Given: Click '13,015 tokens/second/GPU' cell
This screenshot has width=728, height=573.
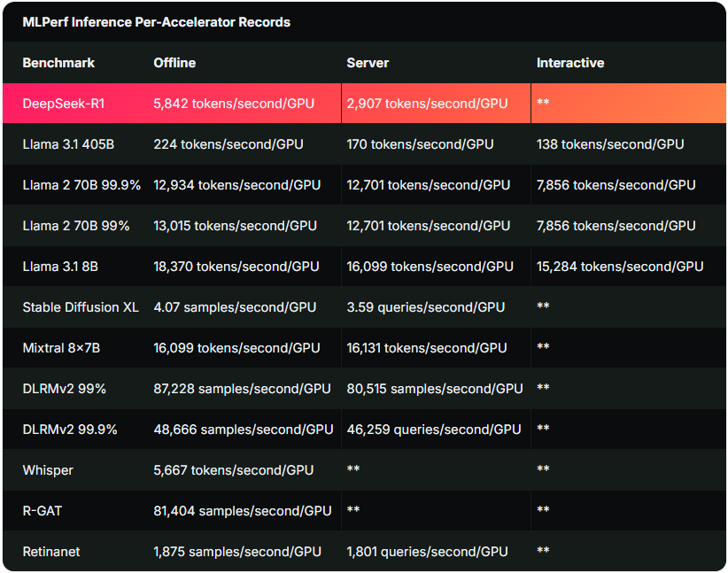Looking at the screenshot, I should point(236,226).
